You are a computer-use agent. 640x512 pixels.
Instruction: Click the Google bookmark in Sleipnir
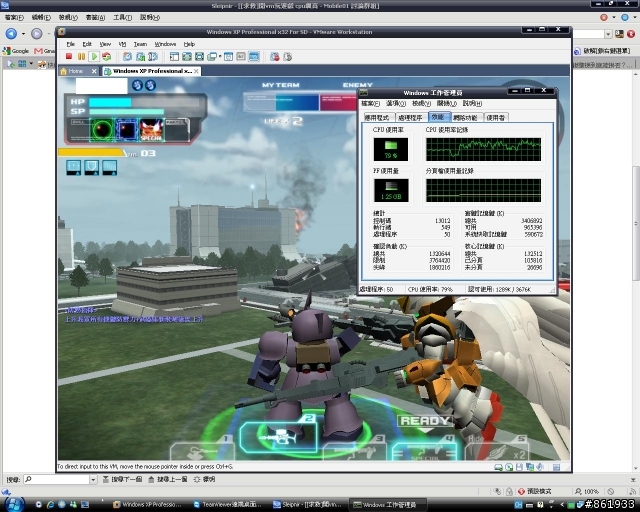pyautogui.click(x=16, y=51)
